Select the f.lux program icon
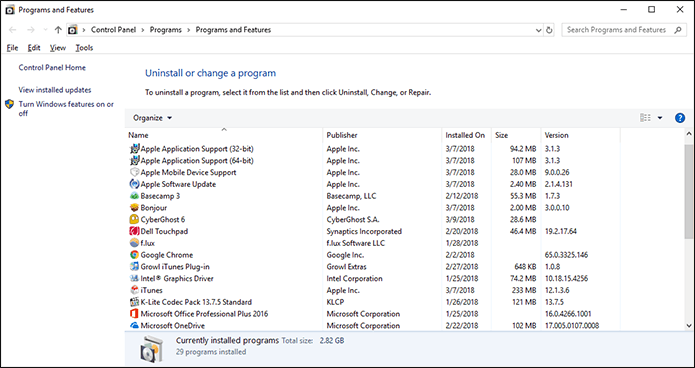 pos(134,243)
